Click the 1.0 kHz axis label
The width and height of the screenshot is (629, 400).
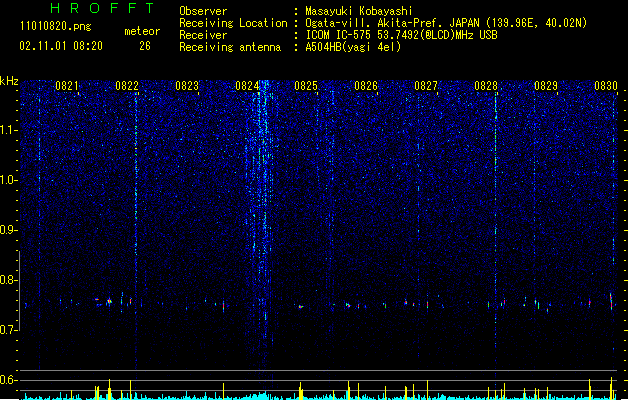(x=9, y=180)
